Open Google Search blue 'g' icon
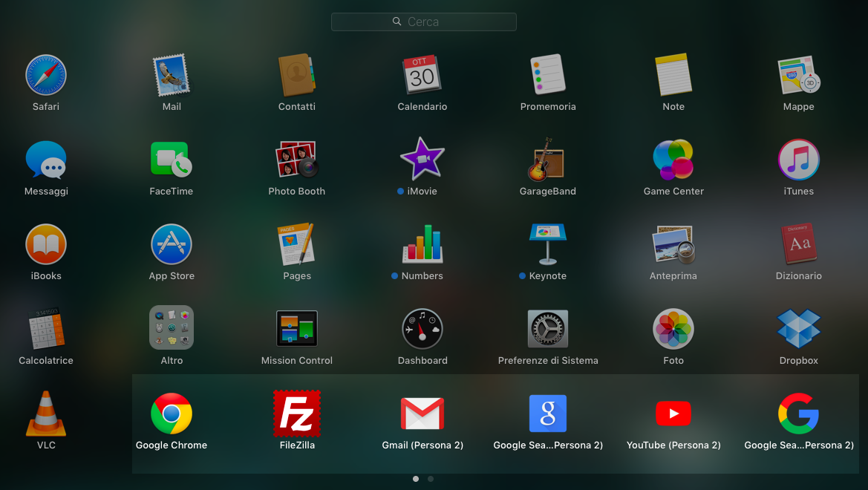 (547, 414)
